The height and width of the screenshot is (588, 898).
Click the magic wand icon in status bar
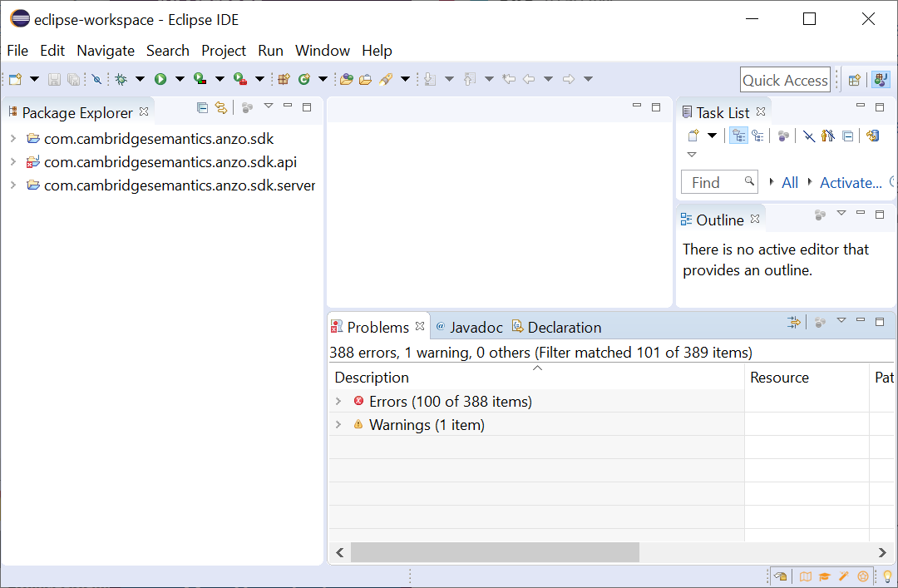(x=844, y=576)
